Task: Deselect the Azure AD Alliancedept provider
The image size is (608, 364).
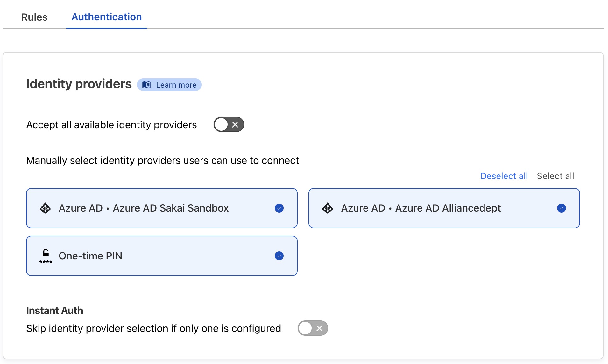Action: (444, 208)
